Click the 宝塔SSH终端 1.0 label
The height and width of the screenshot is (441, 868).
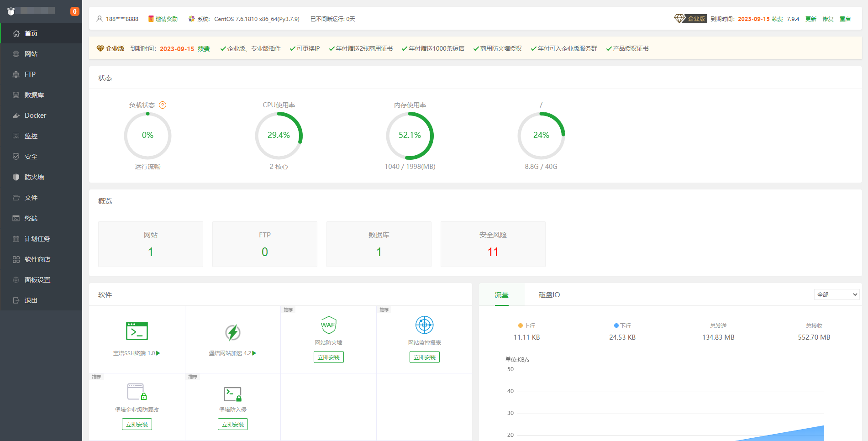tap(134, 353)
